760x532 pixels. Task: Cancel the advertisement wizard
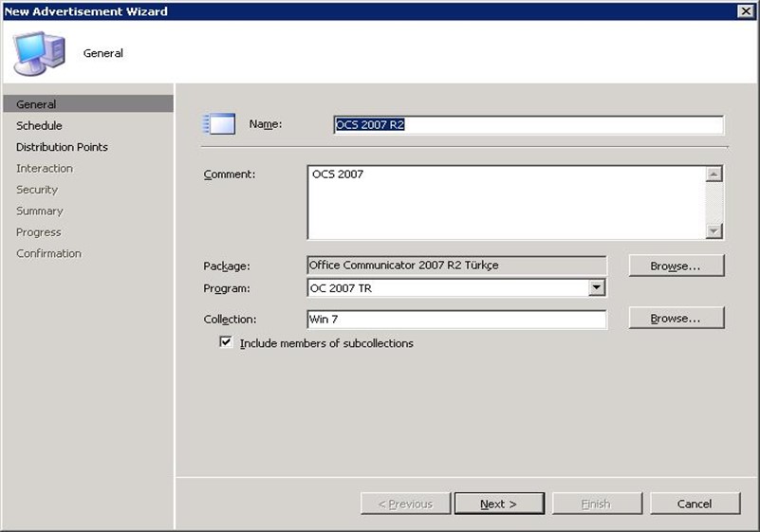pos(695,504)
